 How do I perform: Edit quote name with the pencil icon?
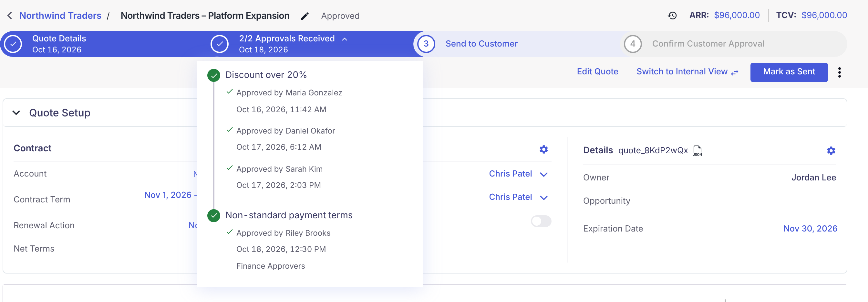pyautogui.click(x=305, y=16)
